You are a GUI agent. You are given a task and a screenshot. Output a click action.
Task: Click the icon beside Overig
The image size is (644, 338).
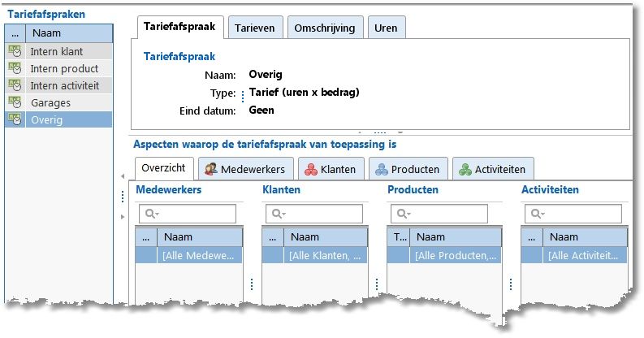14,119
